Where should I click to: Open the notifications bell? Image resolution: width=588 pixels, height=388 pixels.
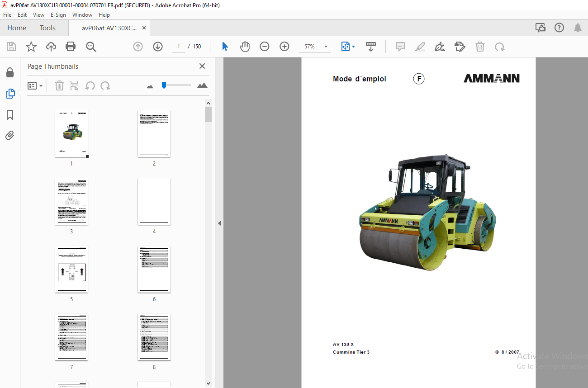tap(578, 28)
